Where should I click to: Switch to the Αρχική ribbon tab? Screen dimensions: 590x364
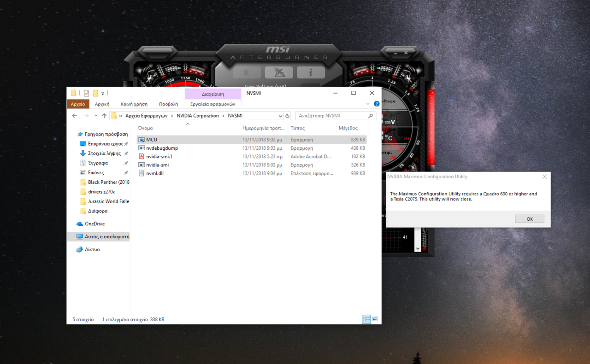coord(102,104)
